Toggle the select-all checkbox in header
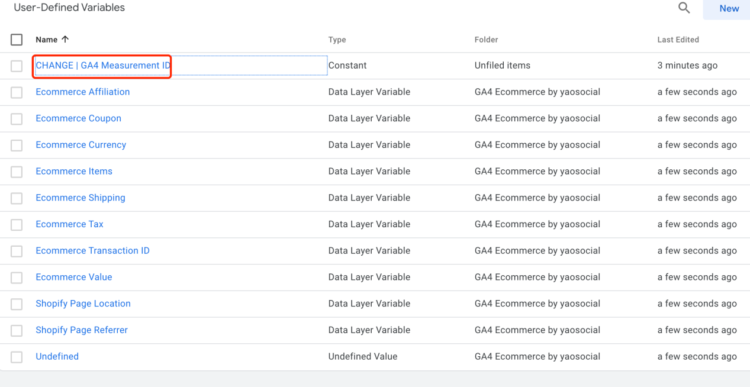 (17, 40)
